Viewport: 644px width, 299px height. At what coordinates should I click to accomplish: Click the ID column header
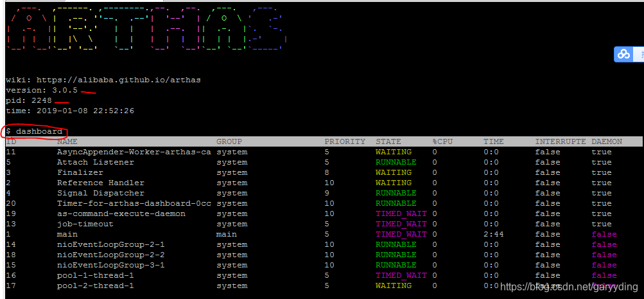point(11,141)
